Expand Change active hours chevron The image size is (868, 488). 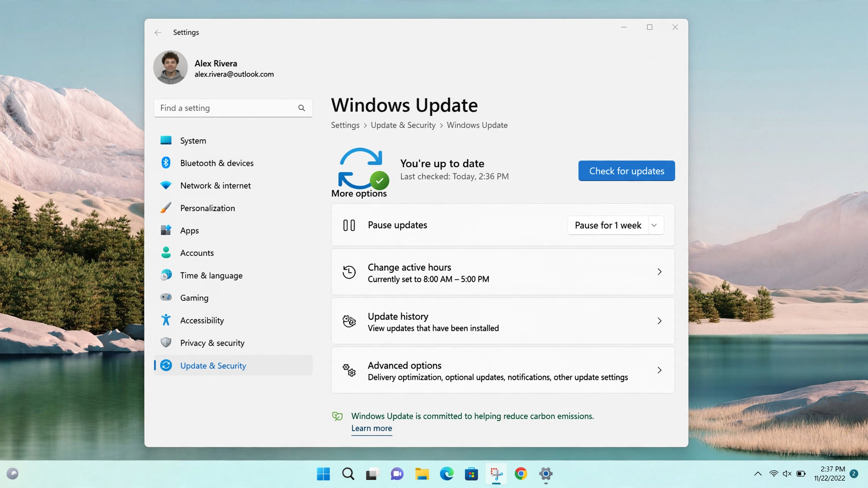659,272
